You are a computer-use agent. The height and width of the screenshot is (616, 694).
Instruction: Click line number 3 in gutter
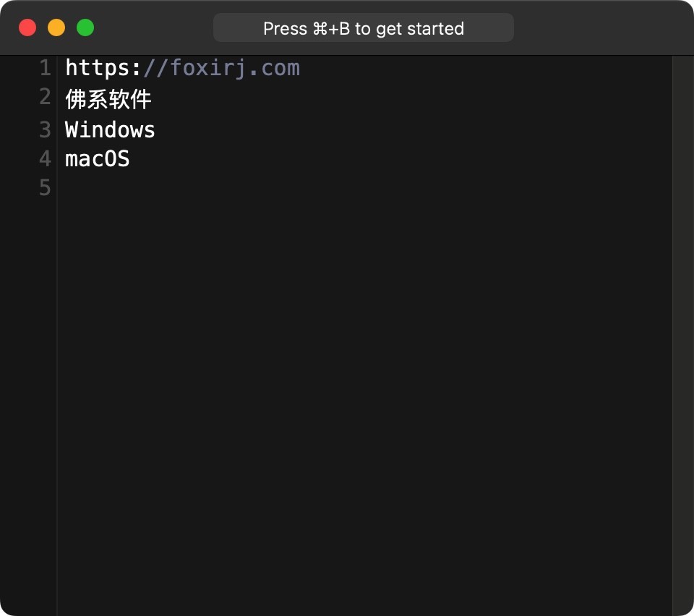pos(45,129)
